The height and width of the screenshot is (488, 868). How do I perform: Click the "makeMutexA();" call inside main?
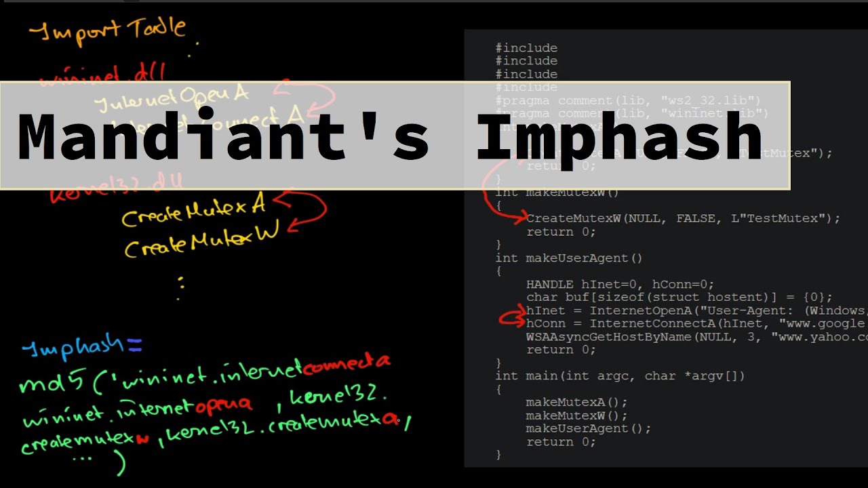(x=576, y=402)
